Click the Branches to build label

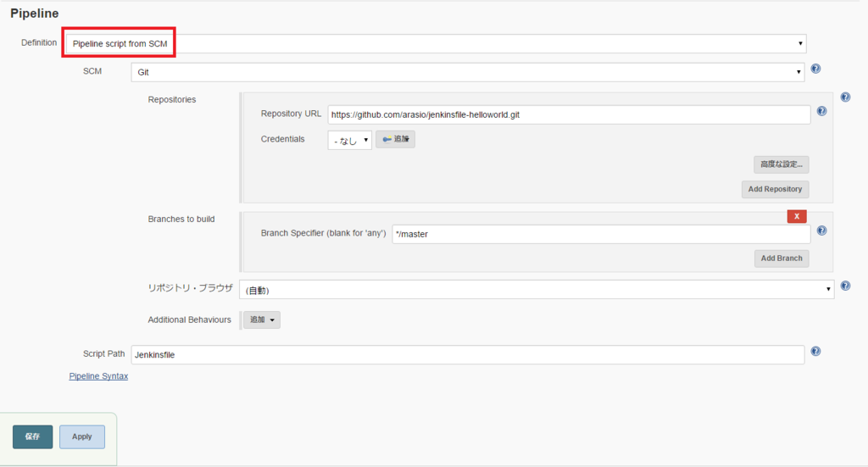[x=181, y=220]
